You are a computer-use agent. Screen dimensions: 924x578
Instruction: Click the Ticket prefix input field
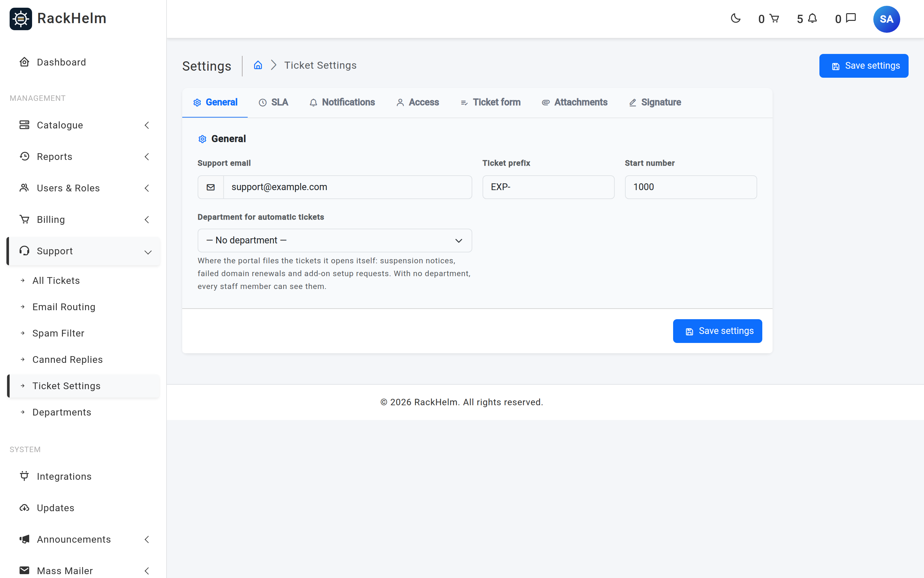tap(548, 187)
